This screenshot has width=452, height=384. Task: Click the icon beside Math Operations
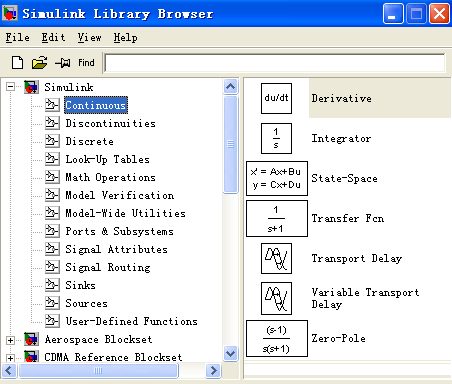(x=52, y=177)
